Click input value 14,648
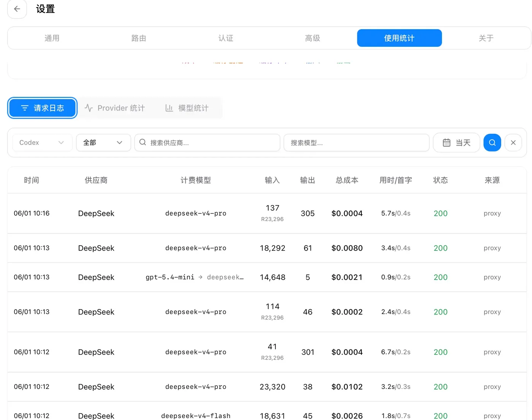Viewport: 532px width, 420px height. click(272, 277)
